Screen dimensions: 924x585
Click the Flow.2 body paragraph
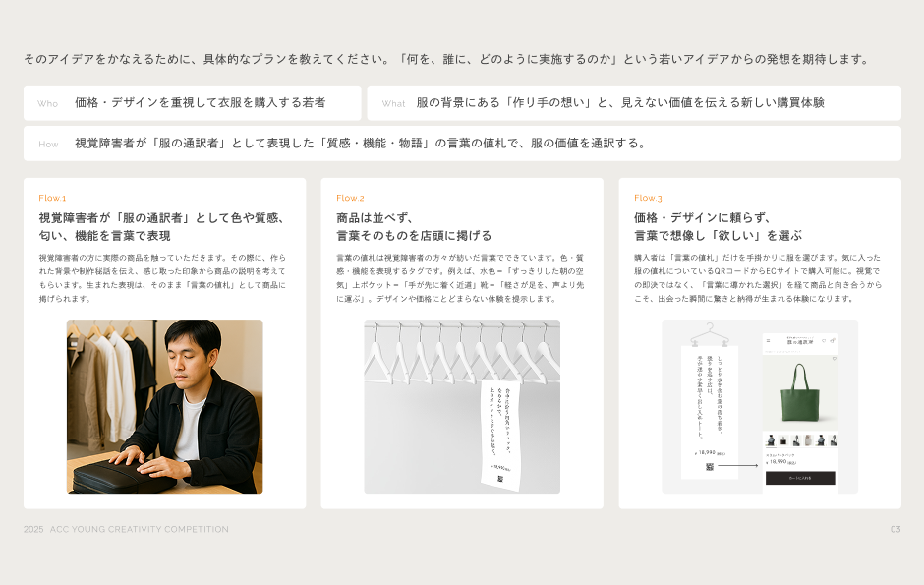pos(460,278)
